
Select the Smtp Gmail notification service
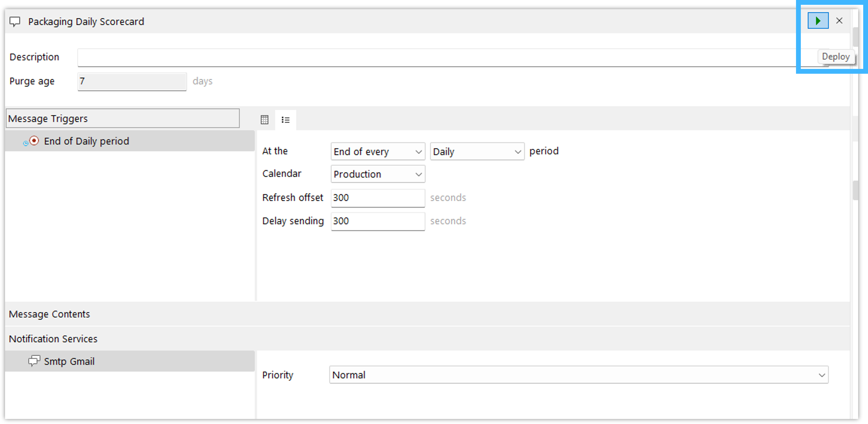130,361
